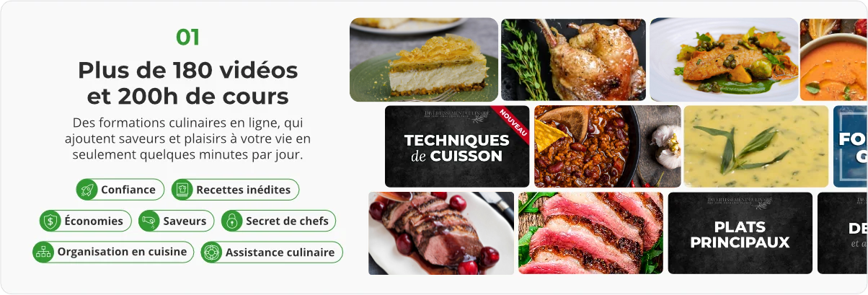The image size is (868, 295).
Task: Choose the Secret de chefs pill
Action: (x=278, y=221)
